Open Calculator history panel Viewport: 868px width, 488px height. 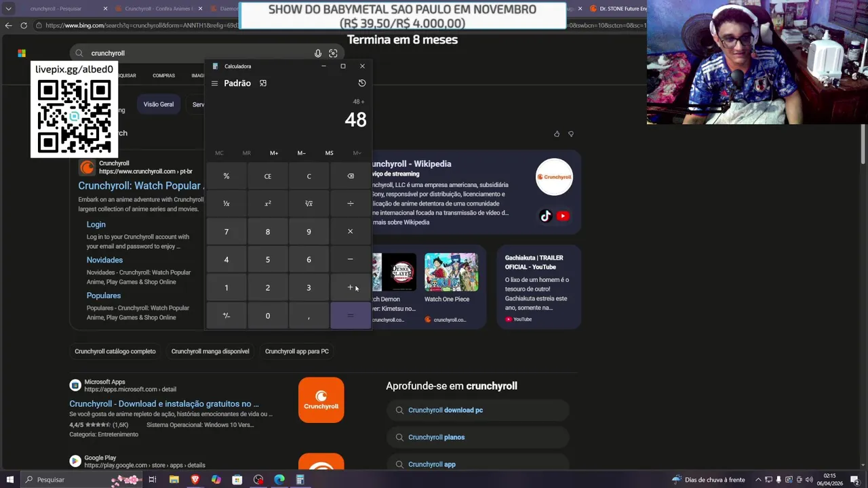362,83
